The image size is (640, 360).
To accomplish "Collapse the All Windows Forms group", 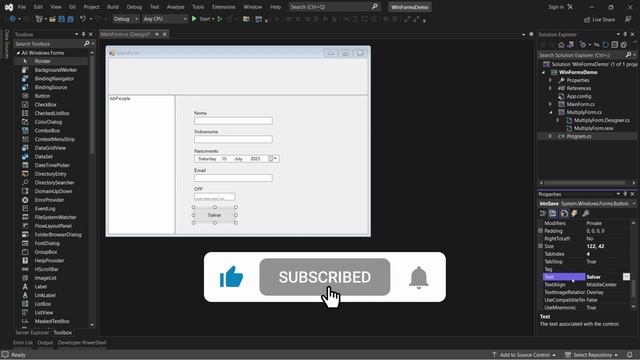I will 18,53.
